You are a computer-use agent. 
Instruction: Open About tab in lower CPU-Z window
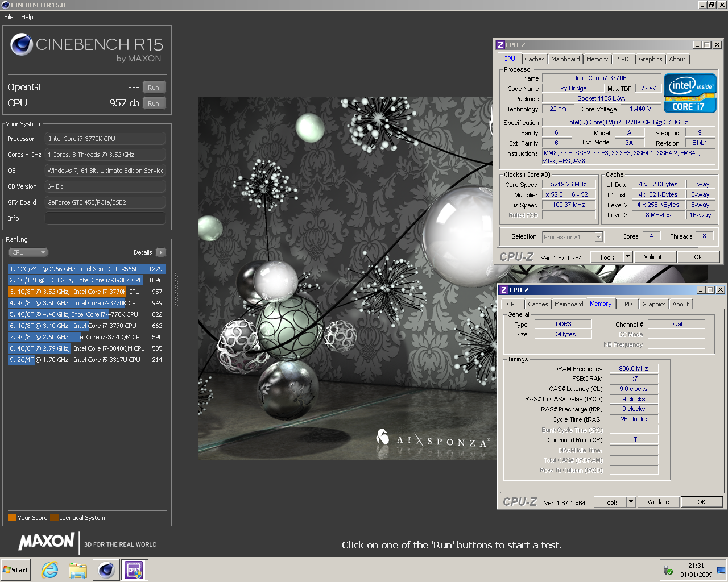click(x=680, y=304)
